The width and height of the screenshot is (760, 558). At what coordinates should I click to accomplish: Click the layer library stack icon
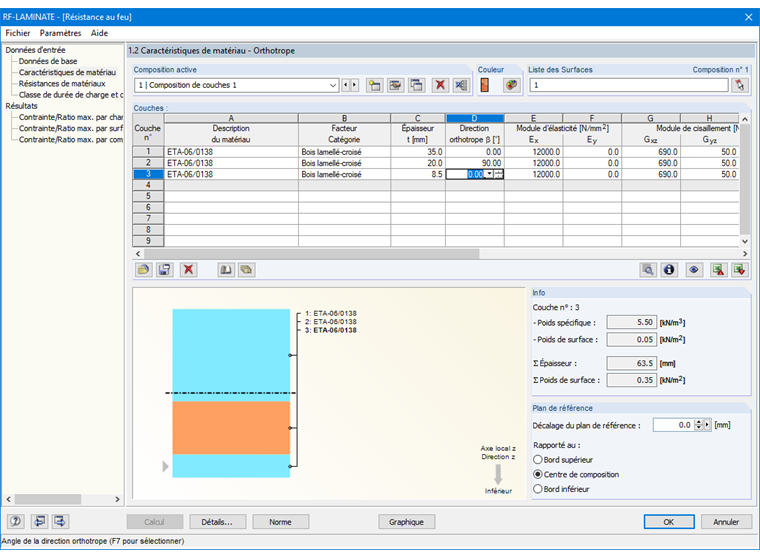pos(247,270)
